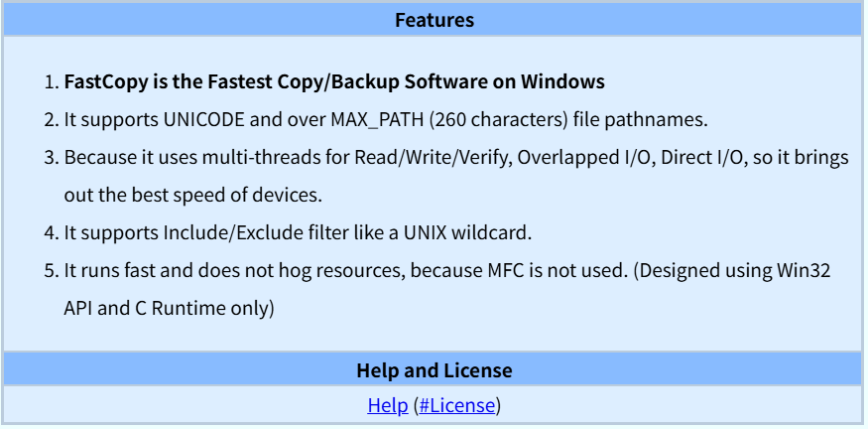Open the Help link
868x429 pixels.
point(388,406)
